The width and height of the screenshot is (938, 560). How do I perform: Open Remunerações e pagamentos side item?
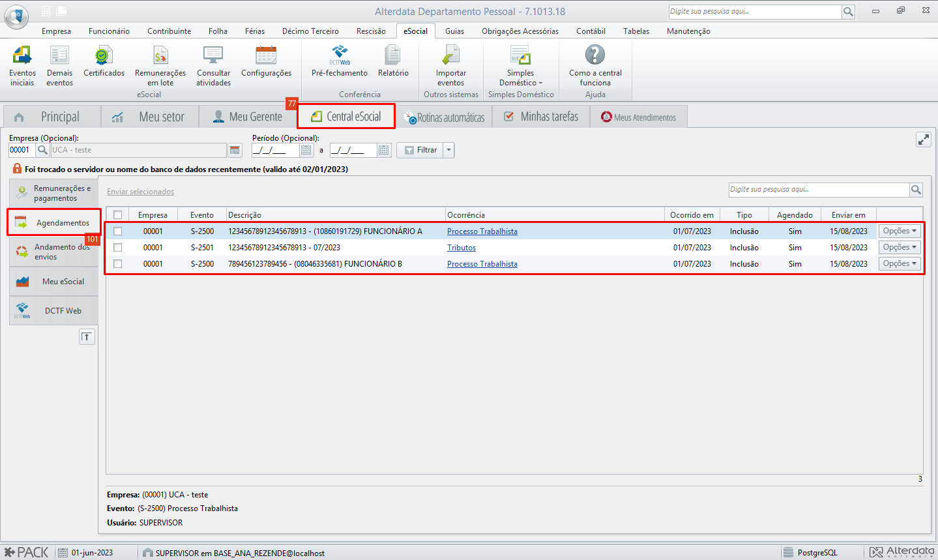coord(53,193)
